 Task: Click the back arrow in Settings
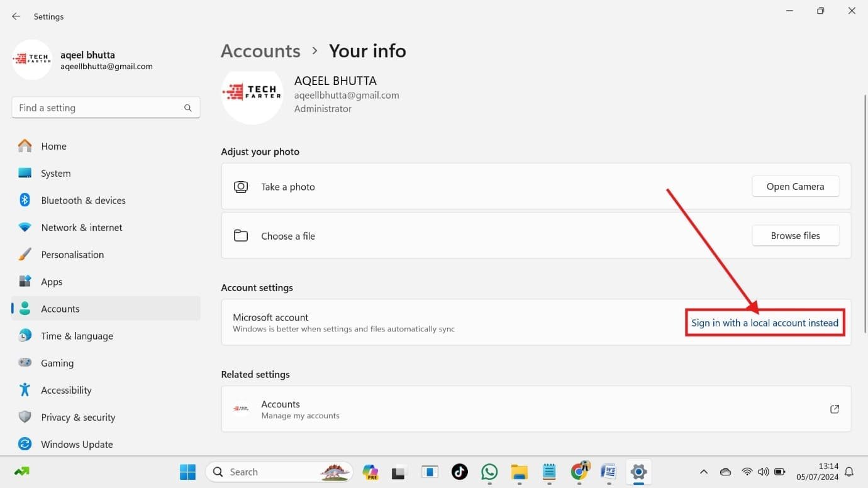point(16,16)
